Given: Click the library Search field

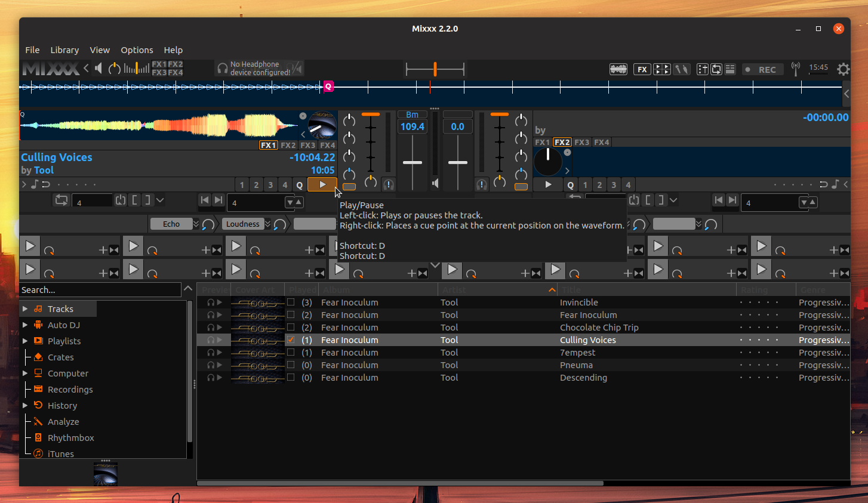Looking at the screenshot, I should tap(100, 290).
